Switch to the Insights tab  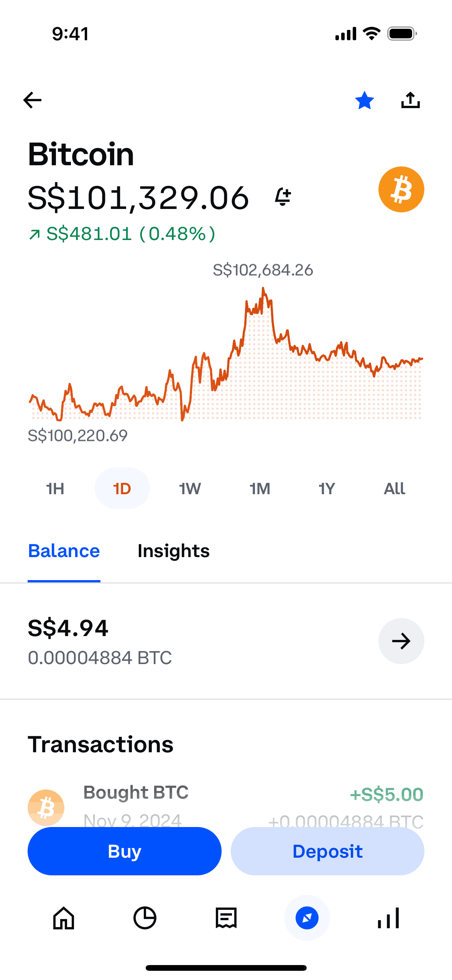(x=174, y=551)
